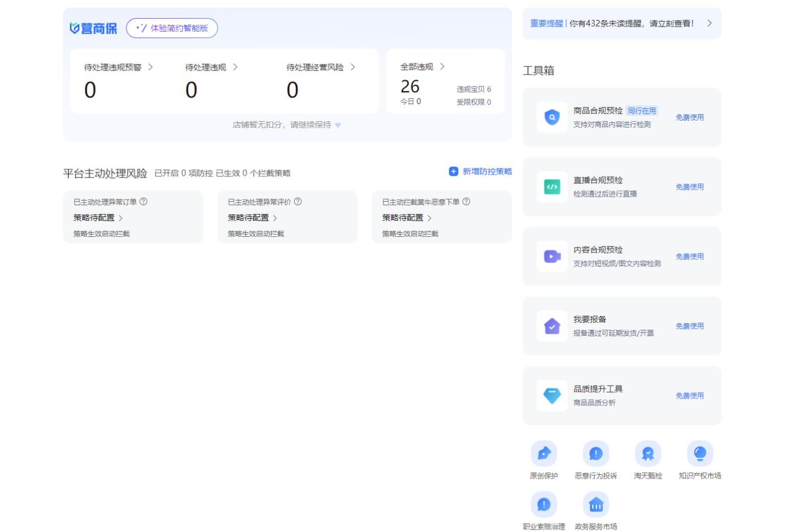The height and width of the screenshot is (532, 791).
Task: Expand 待处理违规预警 chevron
Action: 151,67
